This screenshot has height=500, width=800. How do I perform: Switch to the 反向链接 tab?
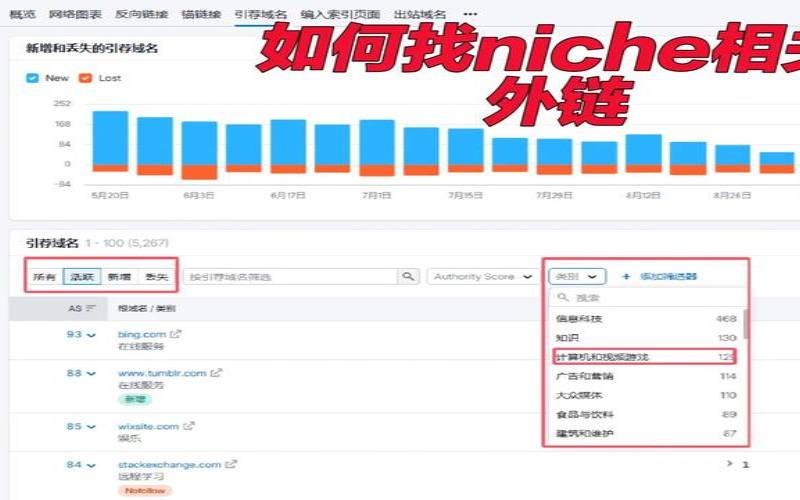[x=142, y=14]
